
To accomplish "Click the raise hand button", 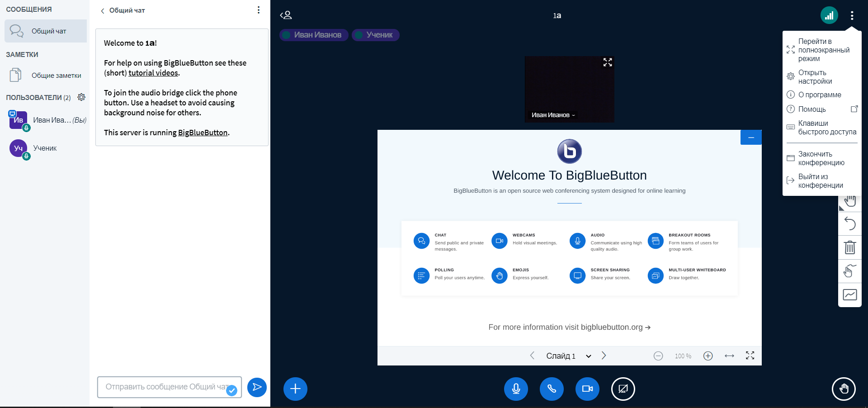I will pos(844,389).
